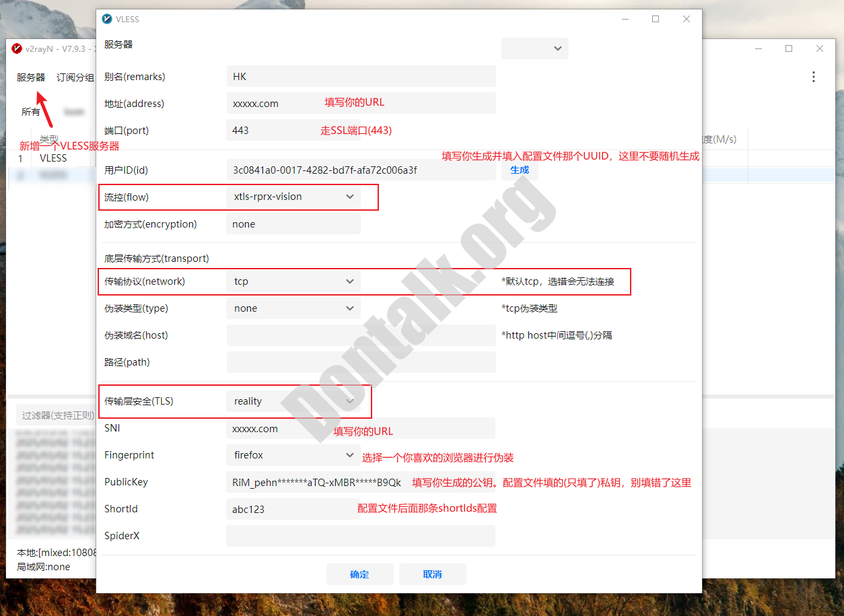Click the remarks field containing HK

click(361, 77)
